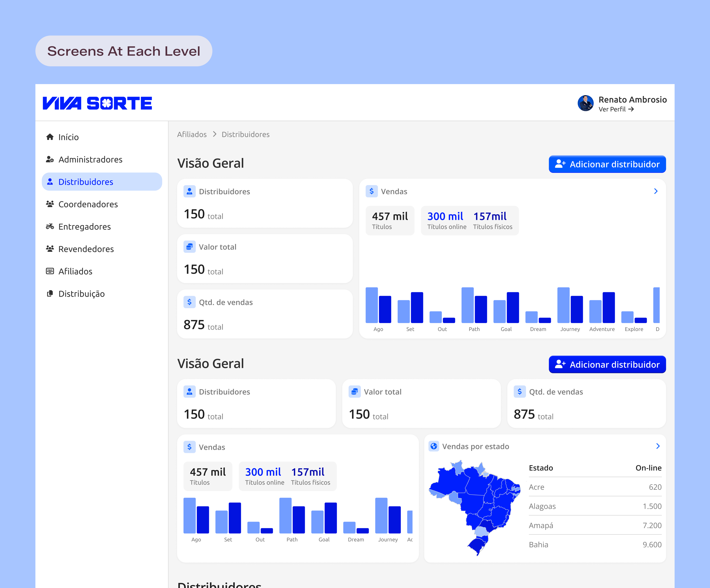Open Coordenadores in the sidebar menu
The height and width of the screenshot is (588, 710).
tap(102, 204)
